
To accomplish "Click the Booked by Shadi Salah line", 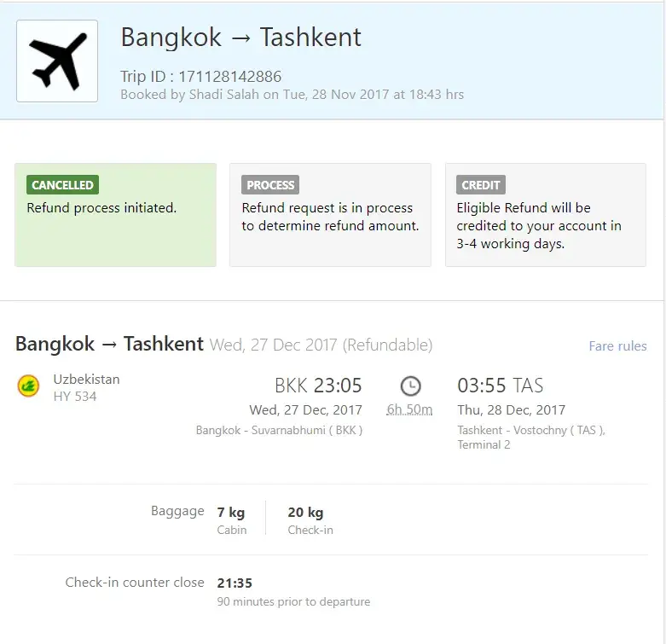I will (x=292, y=95).
